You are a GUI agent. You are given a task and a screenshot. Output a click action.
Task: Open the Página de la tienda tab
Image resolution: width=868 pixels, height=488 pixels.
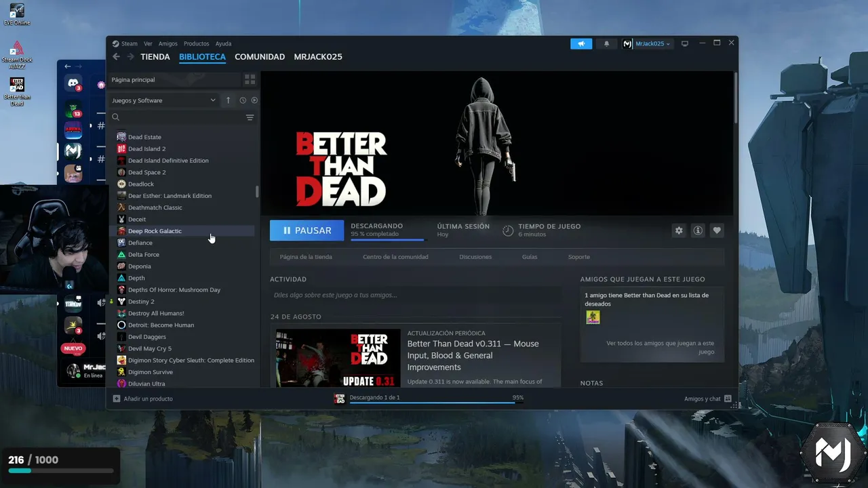(306, 257)
